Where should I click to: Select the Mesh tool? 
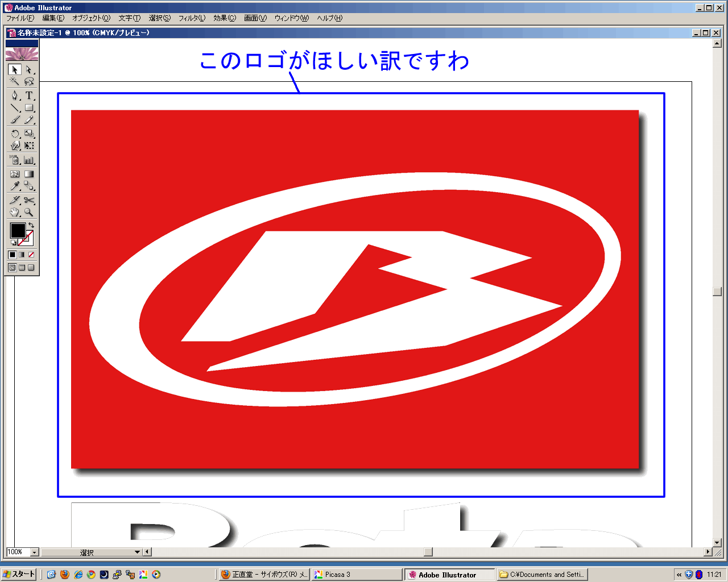click(15, 174)
